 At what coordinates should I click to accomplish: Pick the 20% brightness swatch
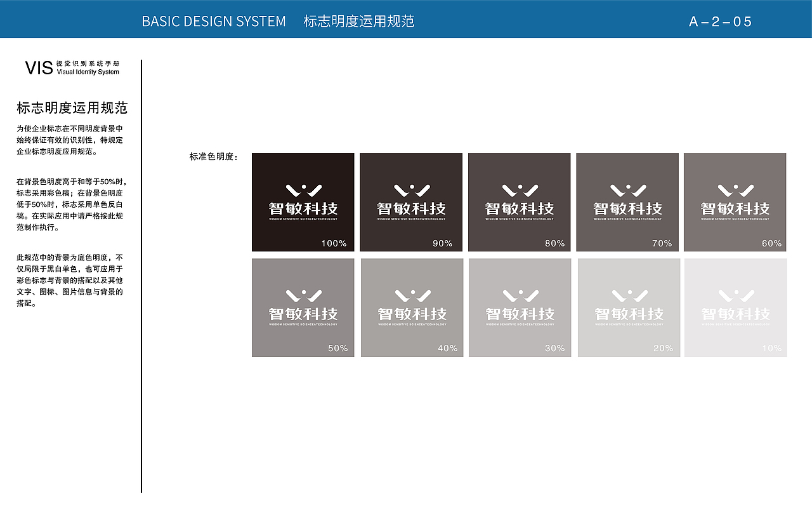tap(629, 307)
